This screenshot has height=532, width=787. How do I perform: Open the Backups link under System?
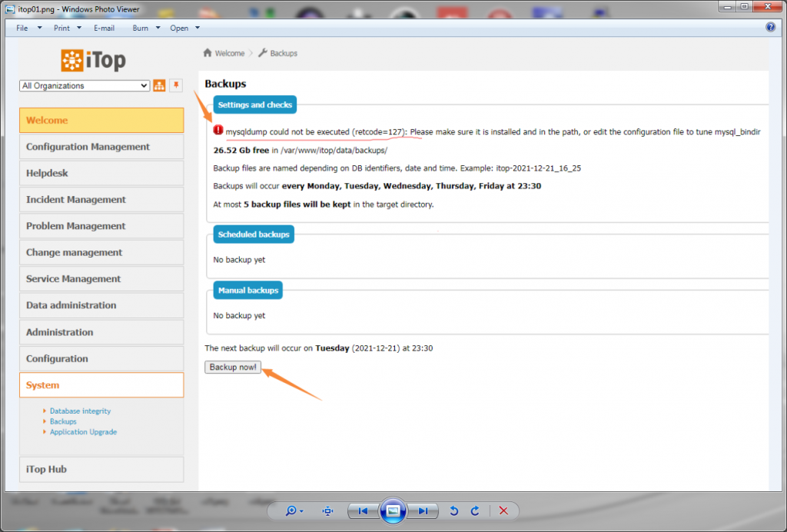click(x=63, y=421)
